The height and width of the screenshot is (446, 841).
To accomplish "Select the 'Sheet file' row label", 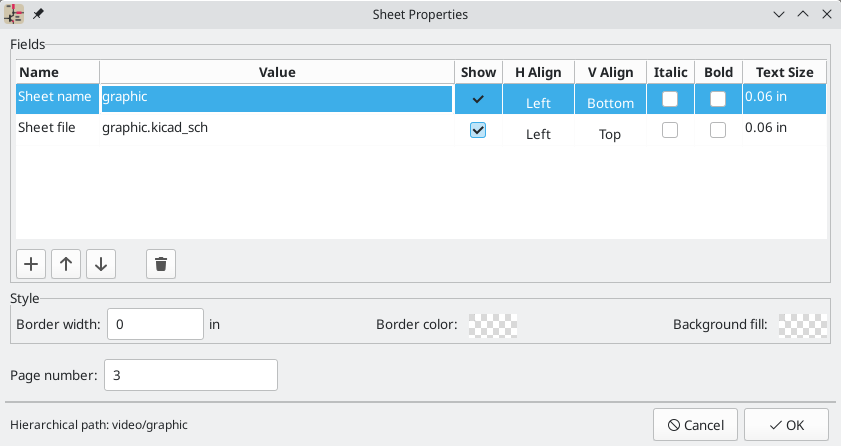I will [x=57, y=130].
